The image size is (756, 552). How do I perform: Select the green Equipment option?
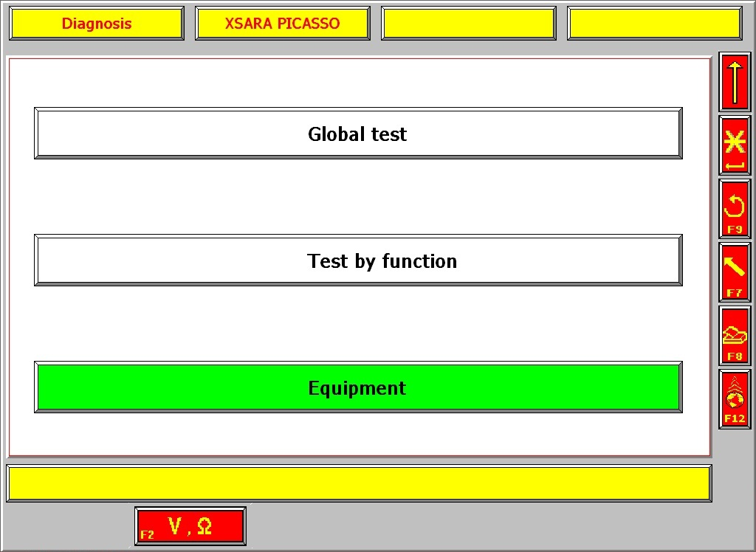pos(358,387)
